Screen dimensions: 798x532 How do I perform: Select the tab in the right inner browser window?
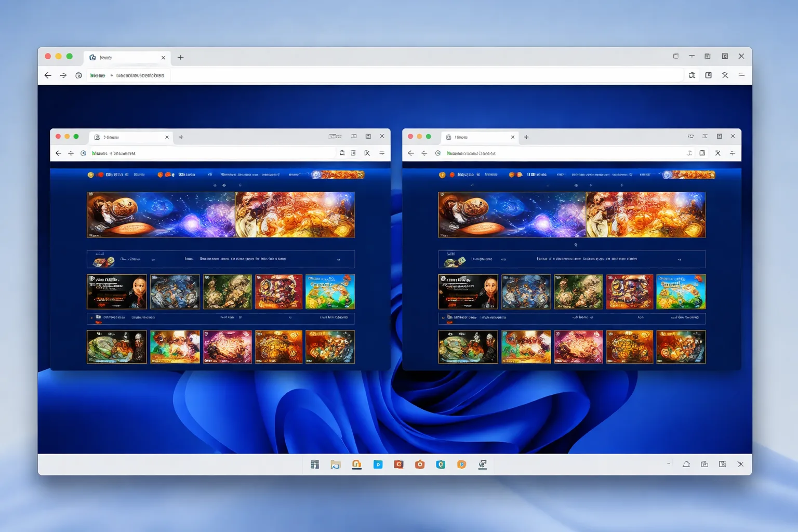[479, 137]
